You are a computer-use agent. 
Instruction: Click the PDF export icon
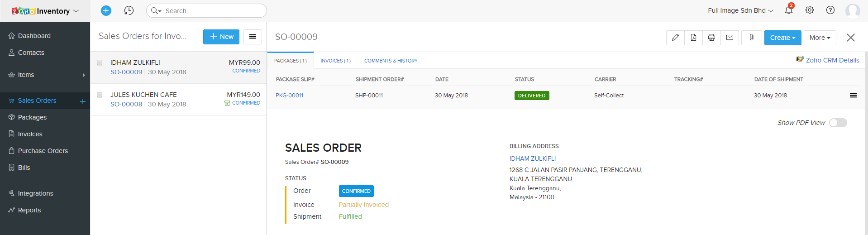693,38
